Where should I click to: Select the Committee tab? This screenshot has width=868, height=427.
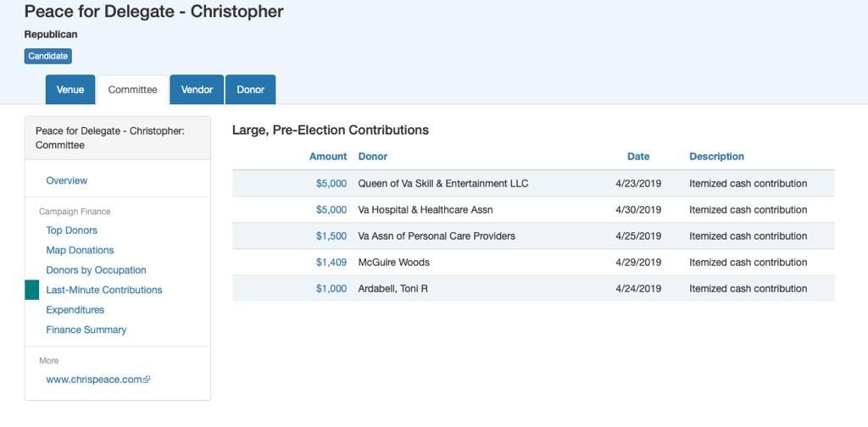pyautogui.click(x=132, y=90)
